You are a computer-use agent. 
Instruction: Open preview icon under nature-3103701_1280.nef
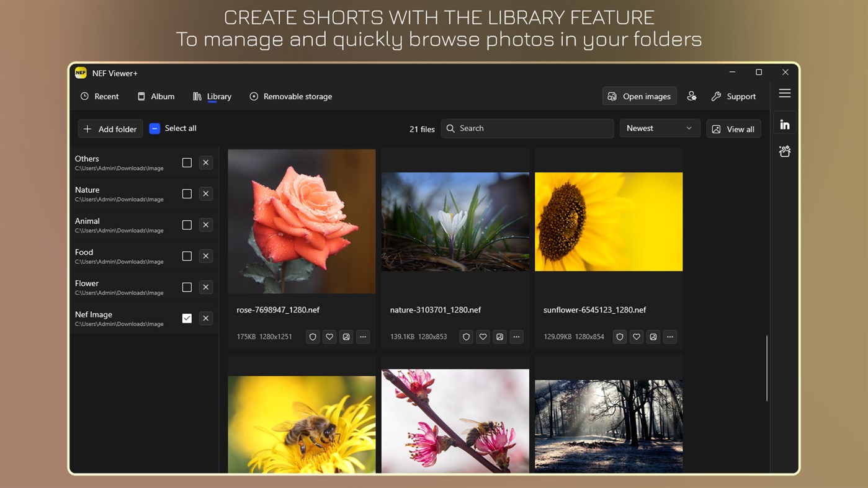point(499,337)
